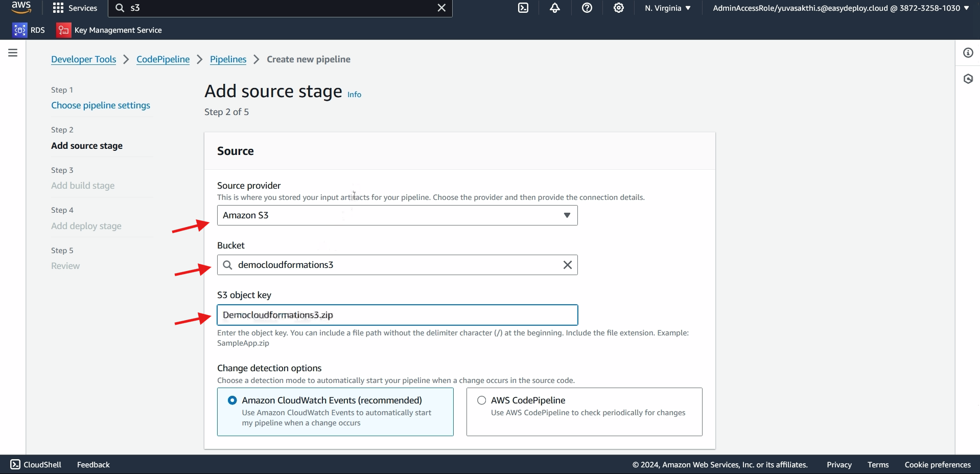
Task: Open the Services grid menu
Action: [75, 8]
